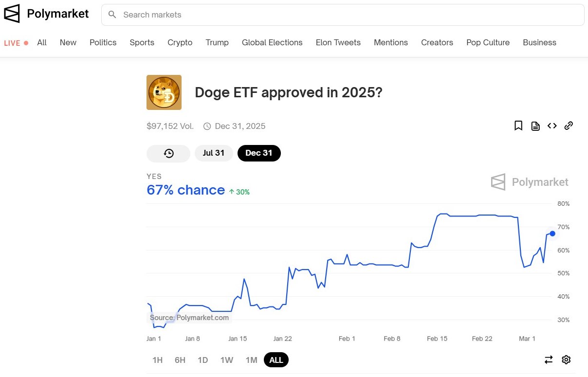View LIVE markets
588x377 pixels.
click(x=16, y=43)
